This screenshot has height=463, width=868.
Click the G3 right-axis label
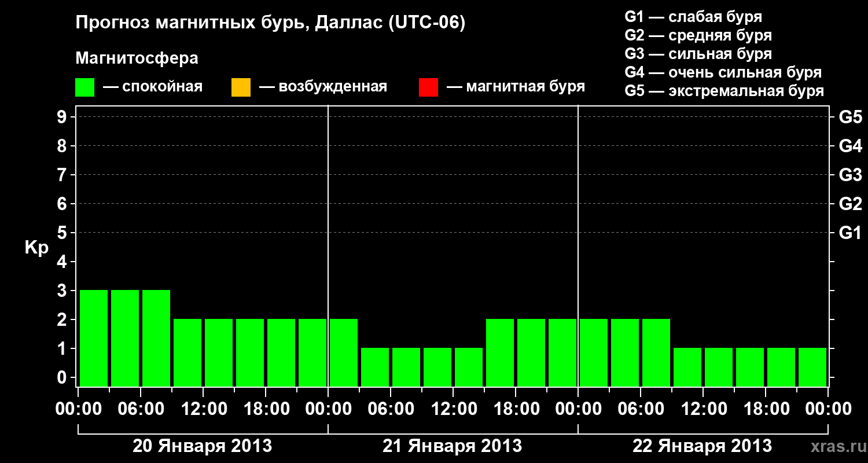tap(850, 175)
